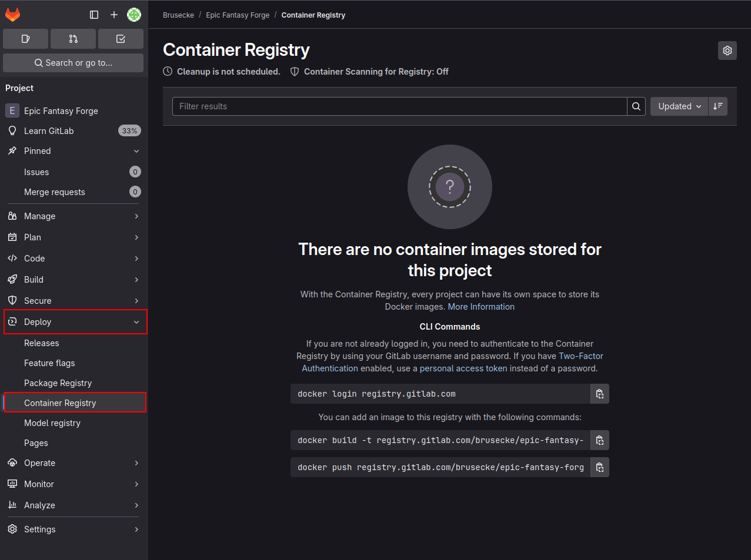Click the Epic Fantasy Forge project avatar
This screenshot has width=751, height=560.
click(x=12, y=110)
